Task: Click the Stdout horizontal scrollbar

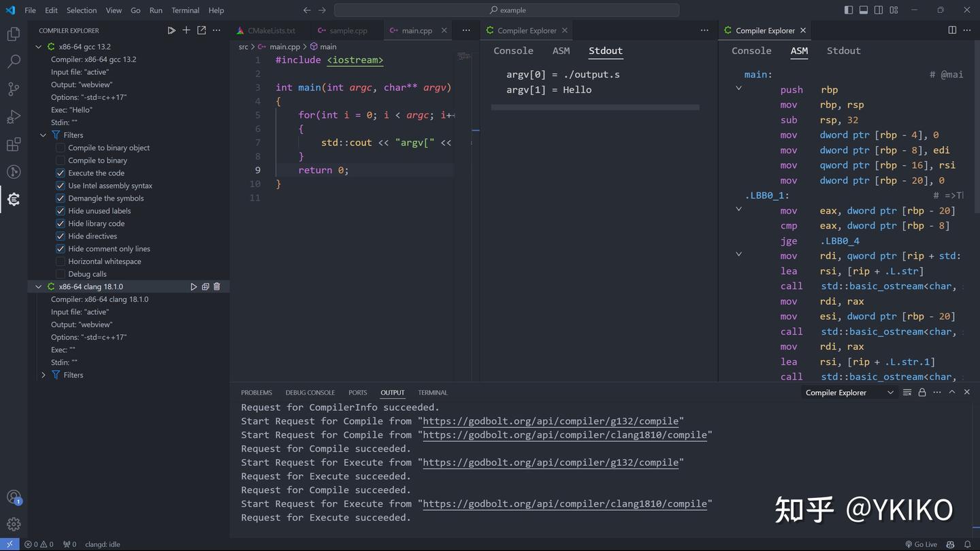Action: (x=595, y=107)
